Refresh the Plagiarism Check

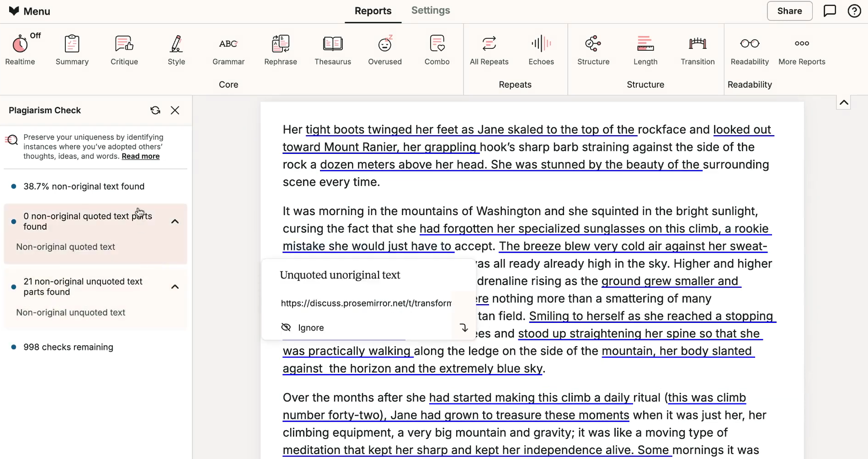tap(155, 110)
